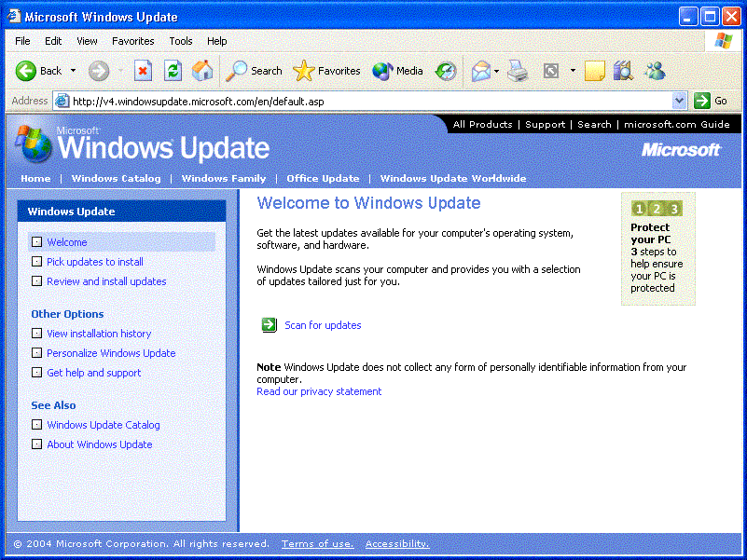Image resolution: width=747 pixels, height=560 pixels.
Task: Minimize the Microsoft Windows Update window
Action: click(x=688, y=17)
